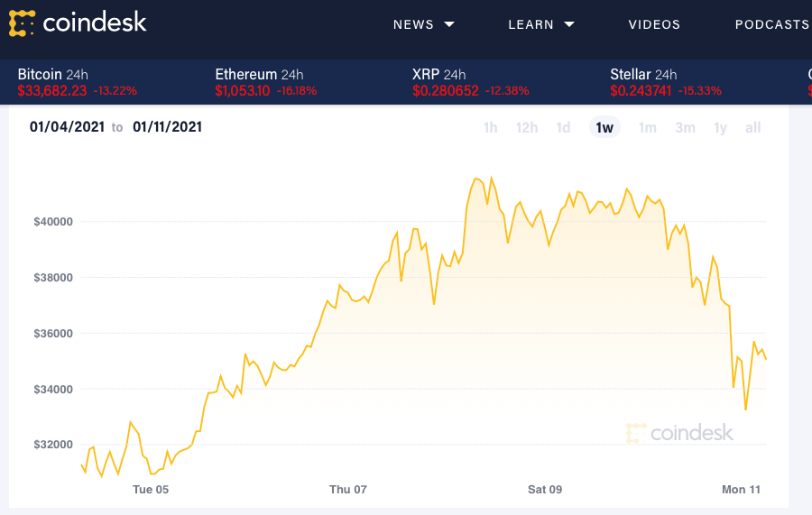
Task: Click the $36000 axis label
Action: [53, 334]
